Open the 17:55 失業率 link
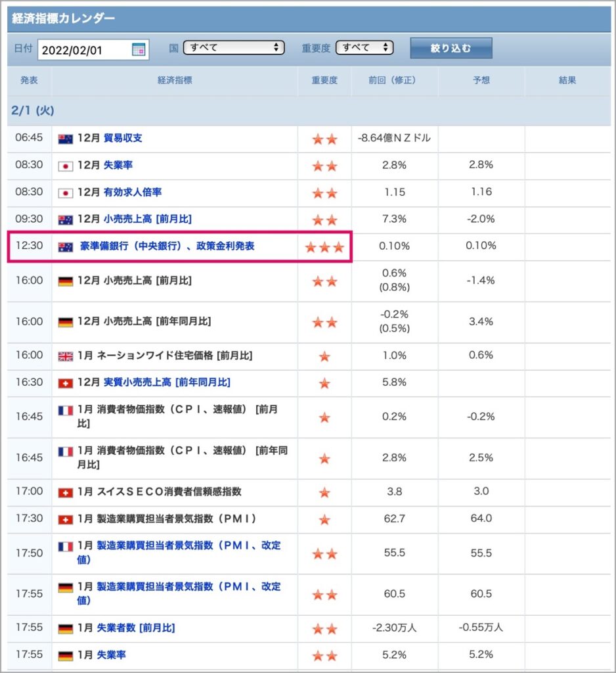 click(111, 655)
